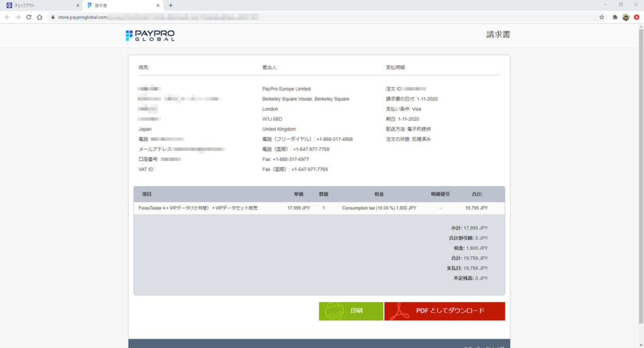
Task: Click the 注文の状態 処理済み line
Action: 408,139
